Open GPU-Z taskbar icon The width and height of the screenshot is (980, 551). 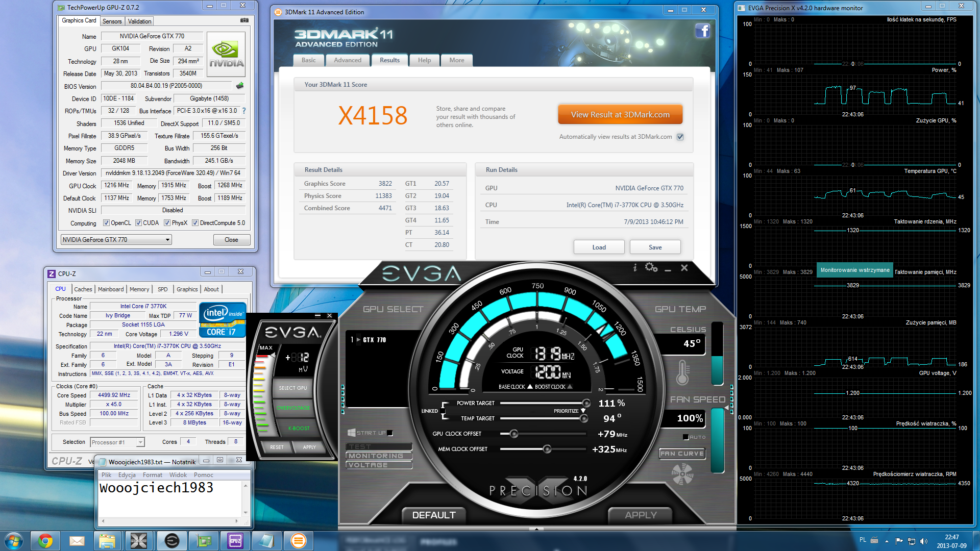[x=204, y=541]
